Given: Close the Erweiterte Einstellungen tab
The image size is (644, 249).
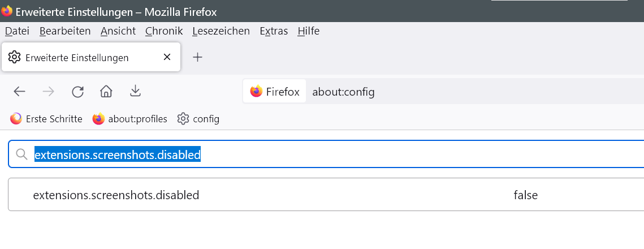Looking at the screenshot, I should tap(167, 57).
